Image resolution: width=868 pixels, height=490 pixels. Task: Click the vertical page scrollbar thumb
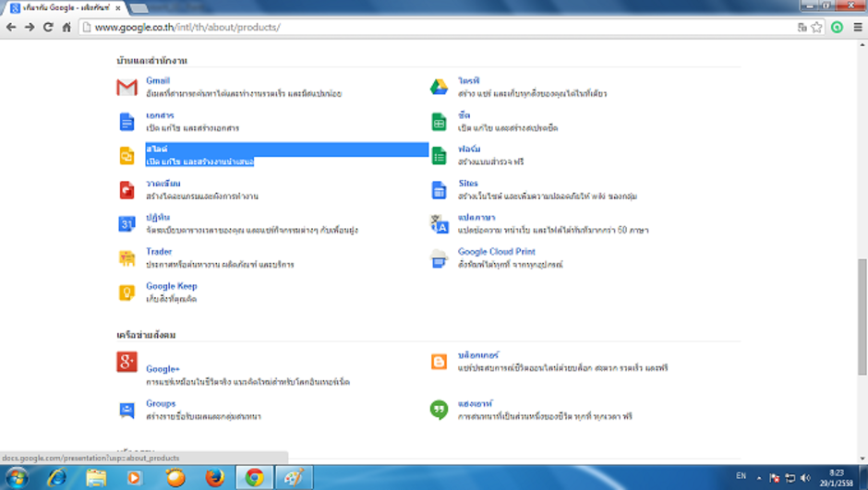(862, 317)
